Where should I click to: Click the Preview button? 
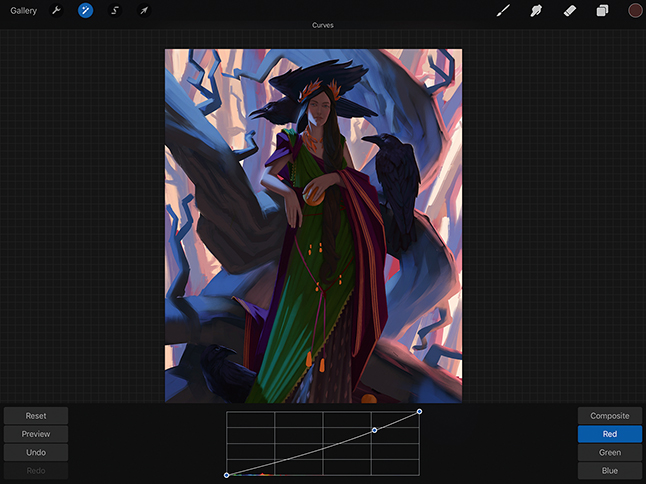coord(36,434)
